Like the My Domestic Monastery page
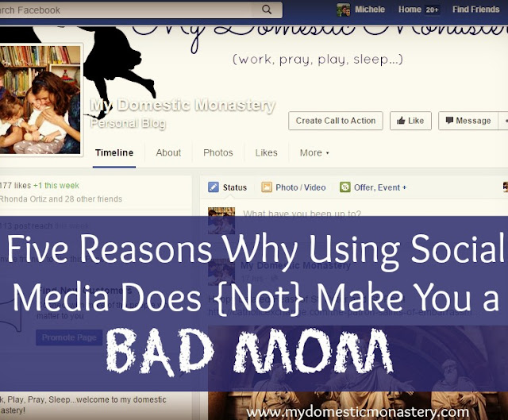The image size is (508, 420). (410, 121)
